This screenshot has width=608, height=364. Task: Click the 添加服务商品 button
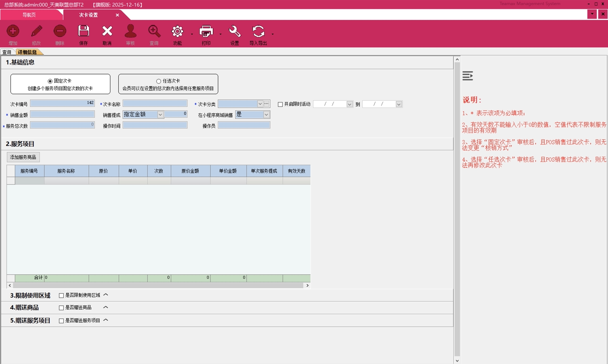tap(23, 157)
